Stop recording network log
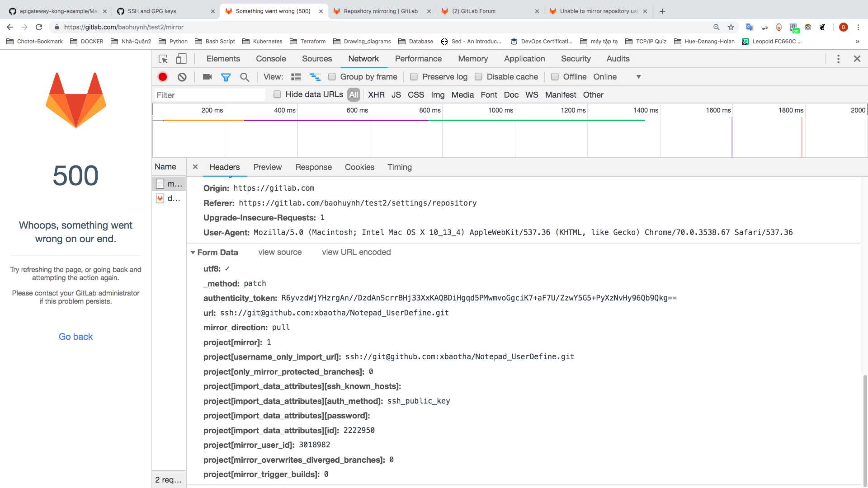This screenshot has height=488, width=868. tap(162, 77)
